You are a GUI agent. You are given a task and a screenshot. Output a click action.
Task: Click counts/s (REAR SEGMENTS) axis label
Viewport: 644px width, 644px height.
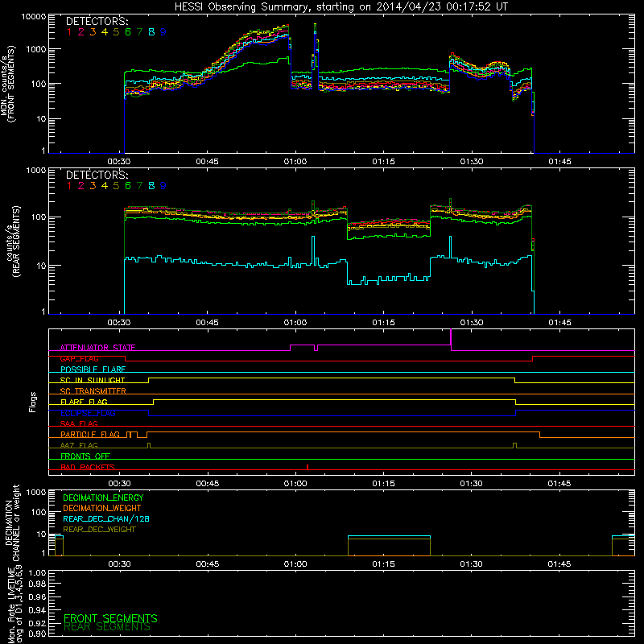point(12,242)
